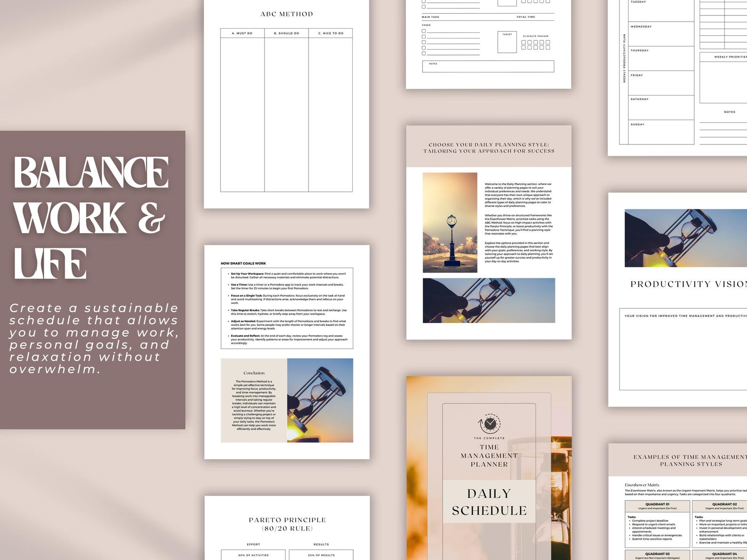
Task: Click the 'TOTAL TIME' label
Action: (x=525, y=17)
